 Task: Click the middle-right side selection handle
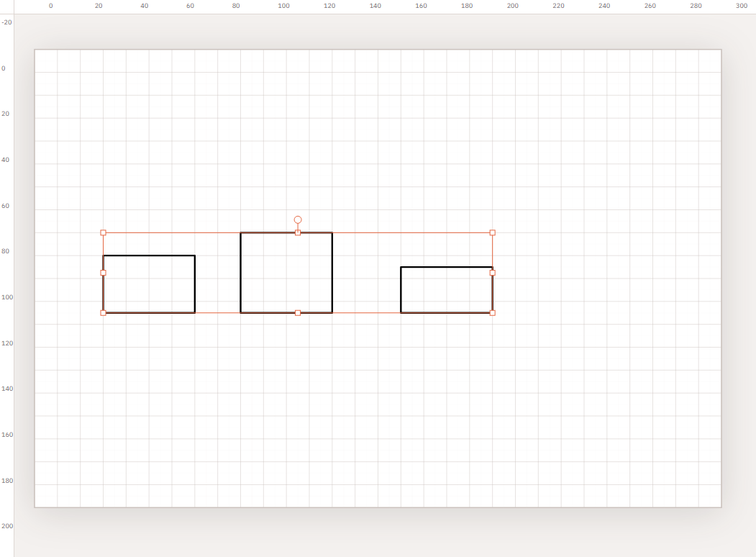(492, 273)
